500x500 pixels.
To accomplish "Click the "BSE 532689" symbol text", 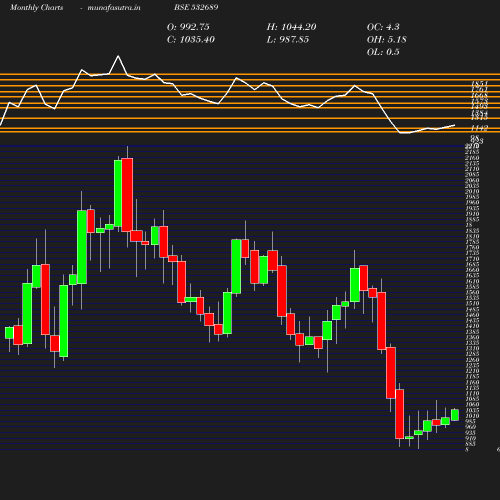I will 196,7.
